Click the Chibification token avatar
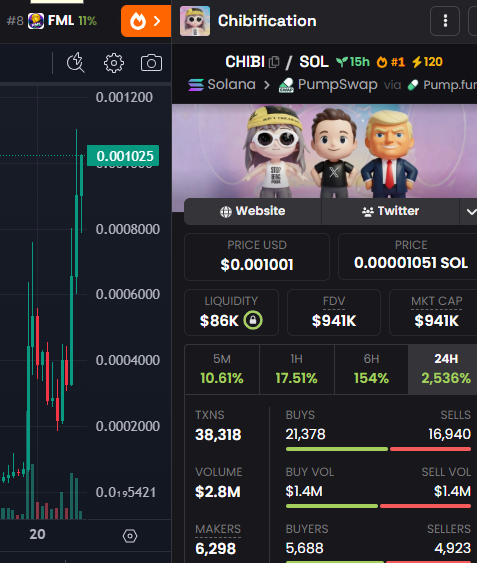The height and width of the screenshot is (563, 477). tap(195, 21)
